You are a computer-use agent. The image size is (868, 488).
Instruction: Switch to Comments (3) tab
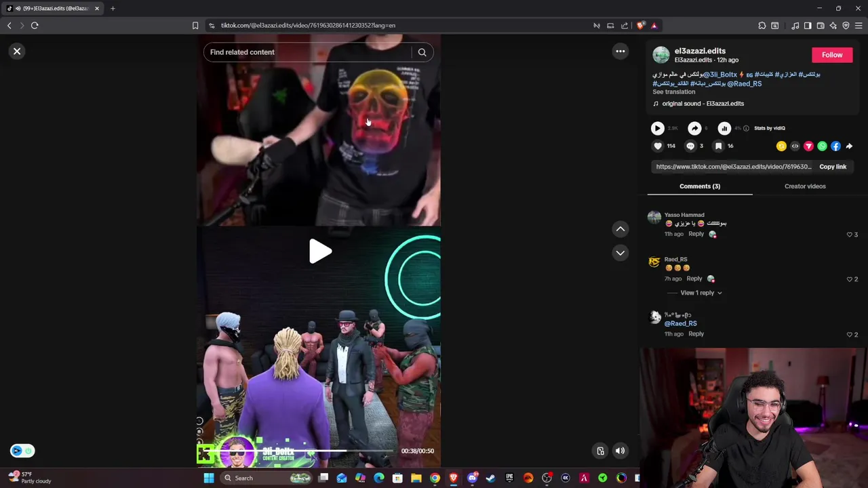pyautogui.click(x=700, y=186)
